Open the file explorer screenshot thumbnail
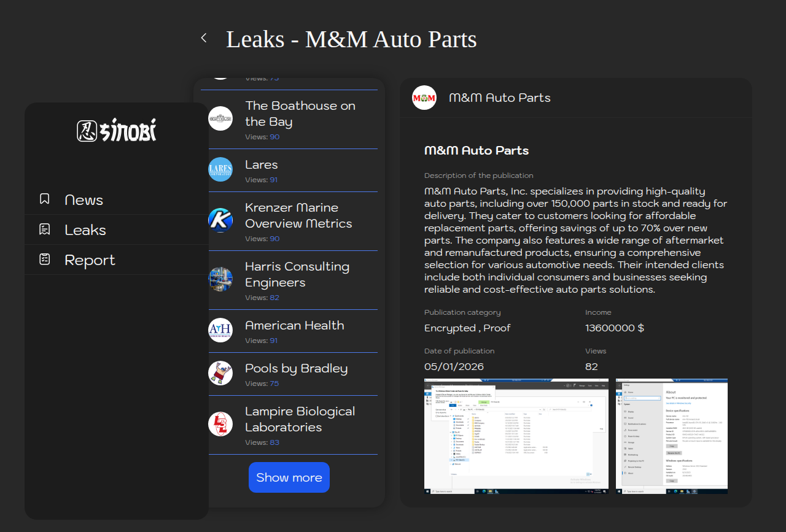The image size is (786, 532). click(516, 436)
